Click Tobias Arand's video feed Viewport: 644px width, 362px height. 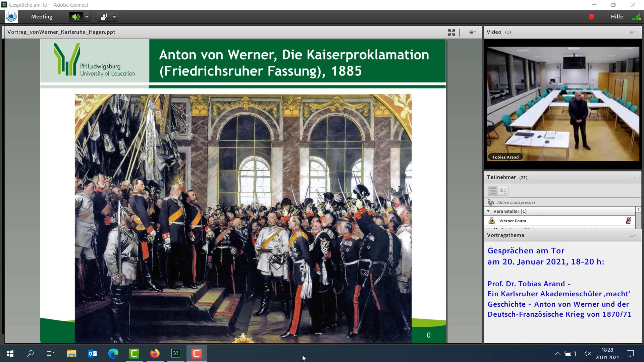[x=563, y=104]
